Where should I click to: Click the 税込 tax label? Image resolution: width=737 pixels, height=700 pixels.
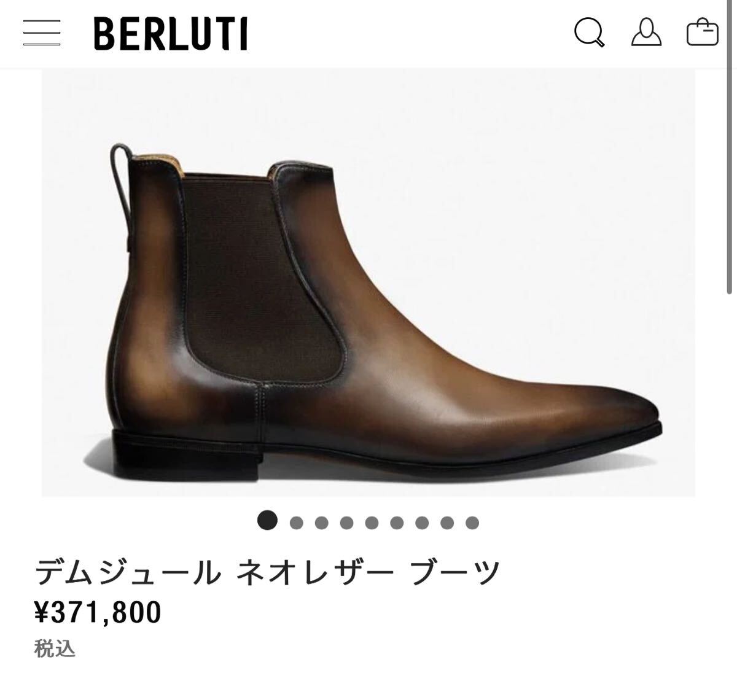click(55, 649)
